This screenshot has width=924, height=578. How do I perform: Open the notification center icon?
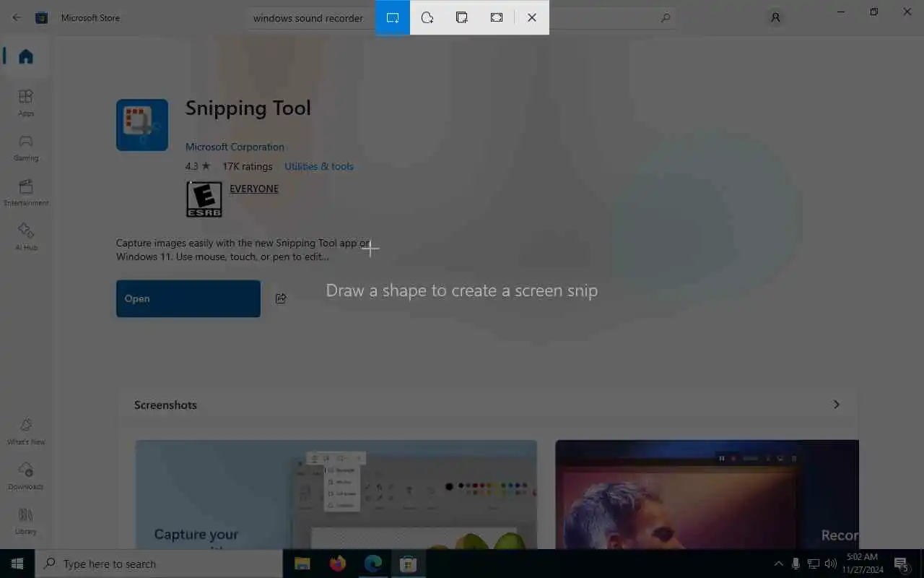point(902,564)
